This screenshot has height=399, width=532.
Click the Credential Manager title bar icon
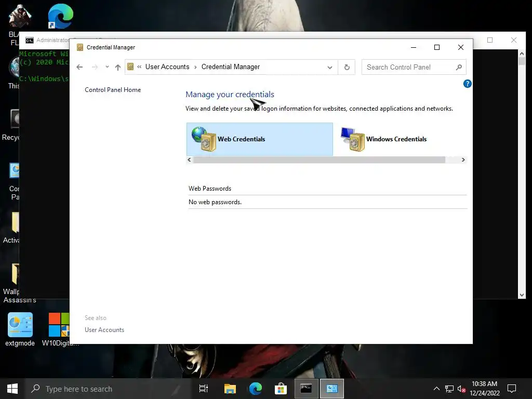click(x=80, y=47)
